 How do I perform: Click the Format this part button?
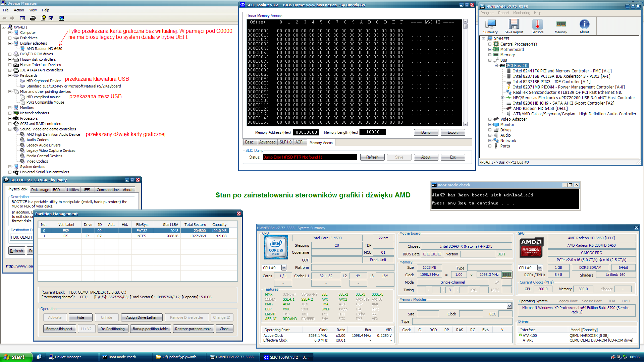pyautogui.click(x=59, y=329)
